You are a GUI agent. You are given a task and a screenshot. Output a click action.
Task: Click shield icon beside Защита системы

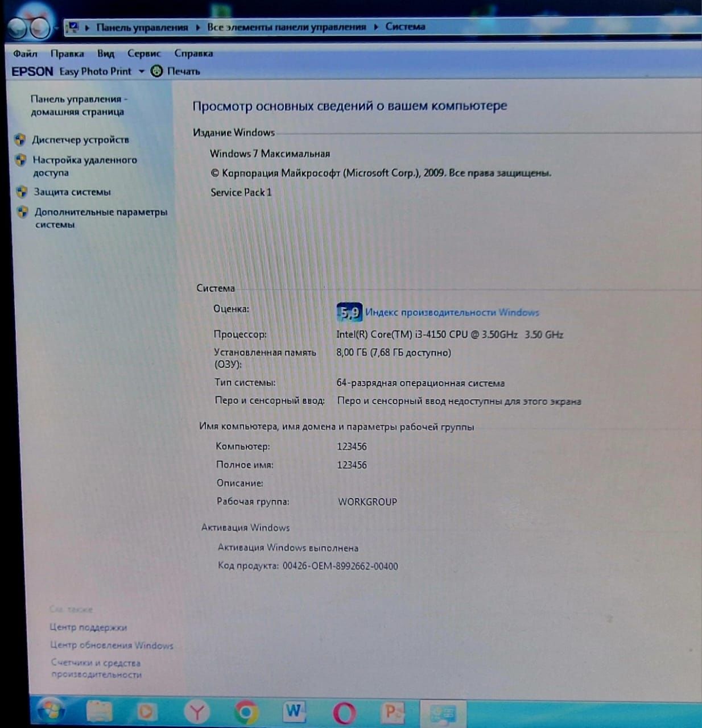point(22,192)
